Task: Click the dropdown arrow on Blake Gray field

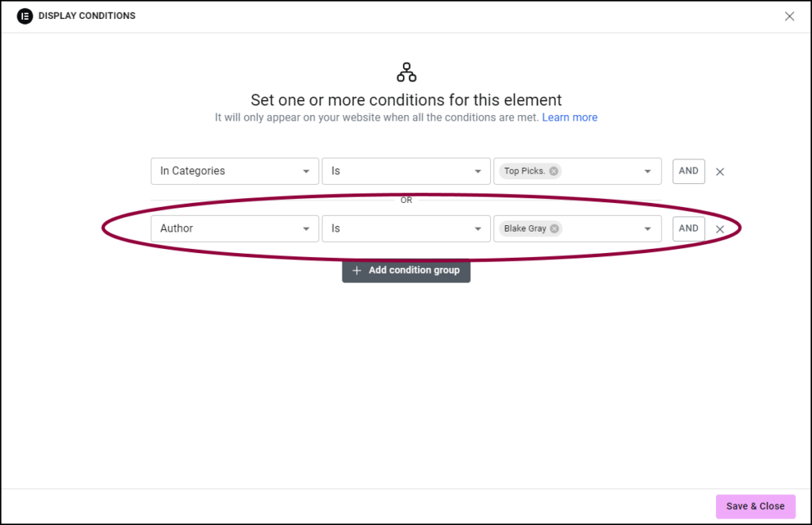Action: pyautogui.click(x=647, y=228)
